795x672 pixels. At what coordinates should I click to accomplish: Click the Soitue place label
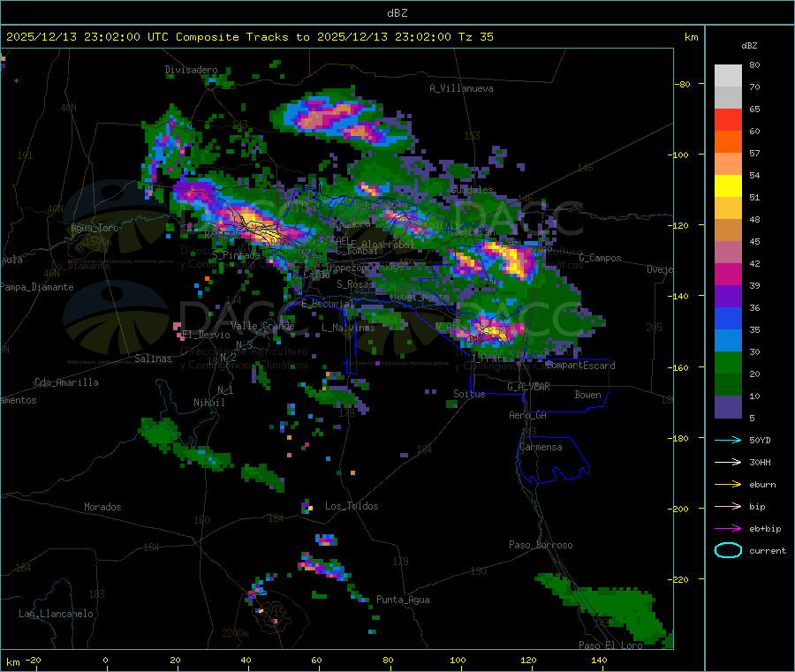(469, 394)
